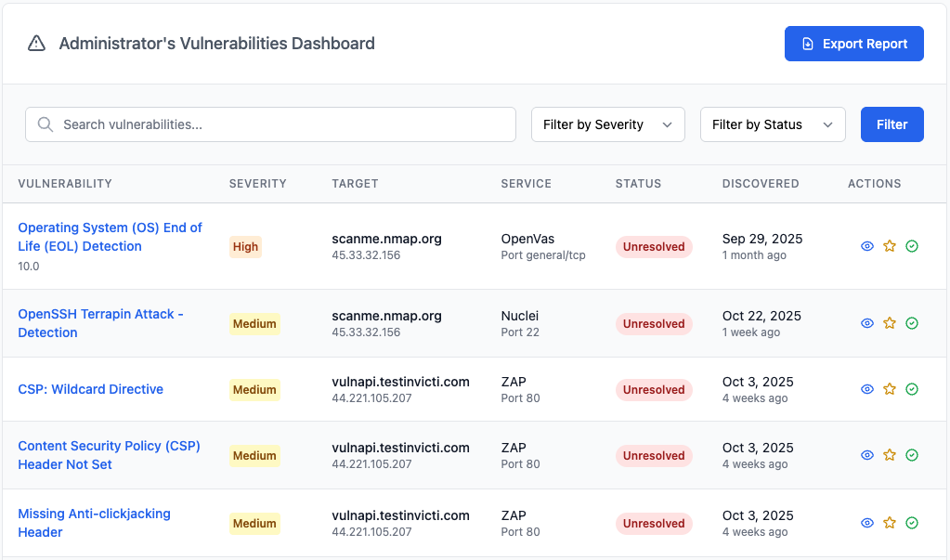This screenshot has width=950, height=560.
Task: Select the SEVERITY column header
Action: (x=257, y=183)
